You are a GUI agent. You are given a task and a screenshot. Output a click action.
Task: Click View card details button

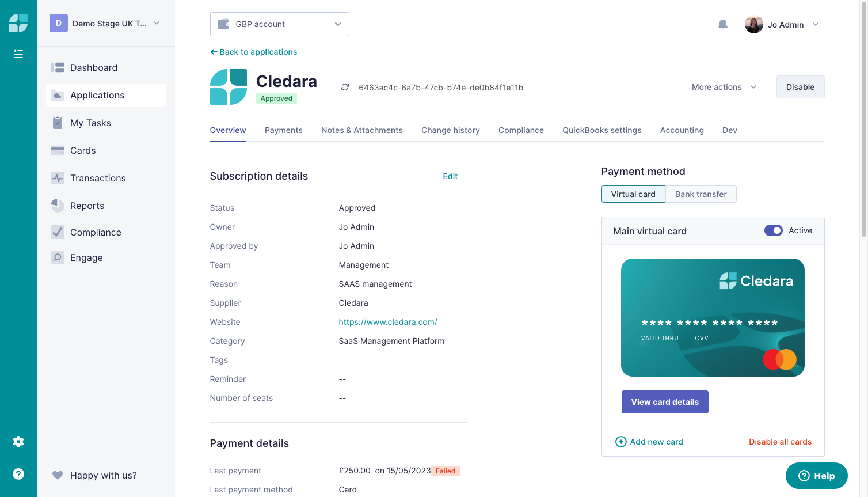tap(665, 402)
